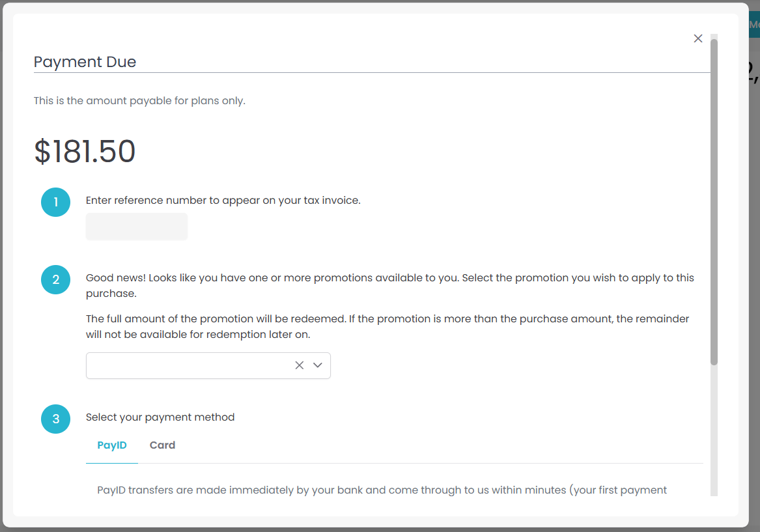Click the 'Select your payment method' label
The height and width of the screenshot is (532, 760).
pos(160,417)
